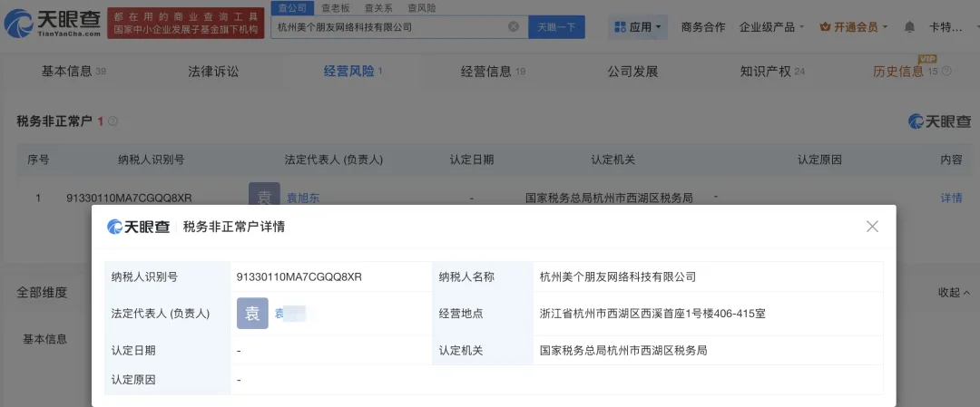Image resolution: width=980 pixels, height=407 pixels.
Task: Click the taxpayer ID value in the dialog
Action: [299, 277]
